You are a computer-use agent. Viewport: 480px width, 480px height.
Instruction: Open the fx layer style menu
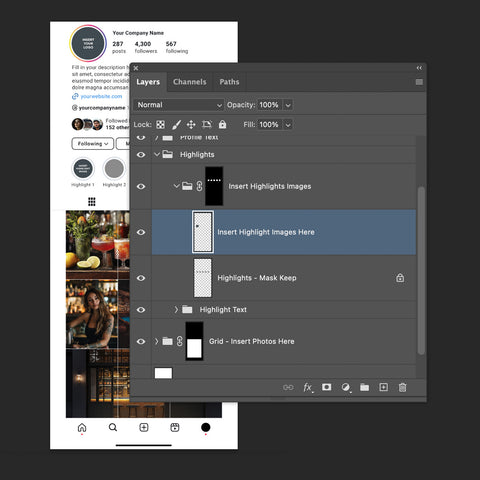click(x=308, y=387)
